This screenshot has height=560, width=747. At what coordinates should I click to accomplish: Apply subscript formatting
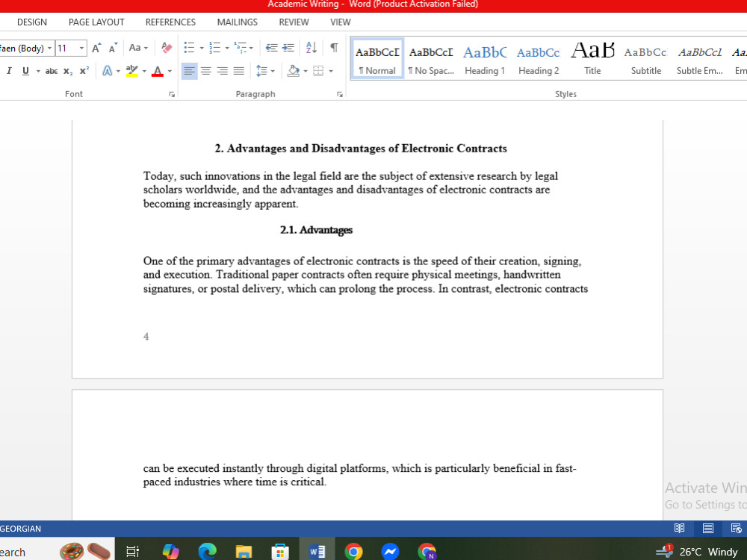click(x=68, y=72)
